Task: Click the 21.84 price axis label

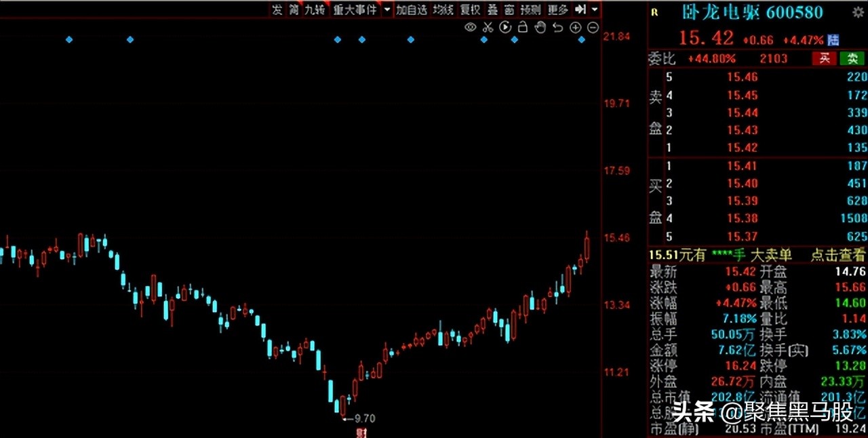Action: point(618,36)
